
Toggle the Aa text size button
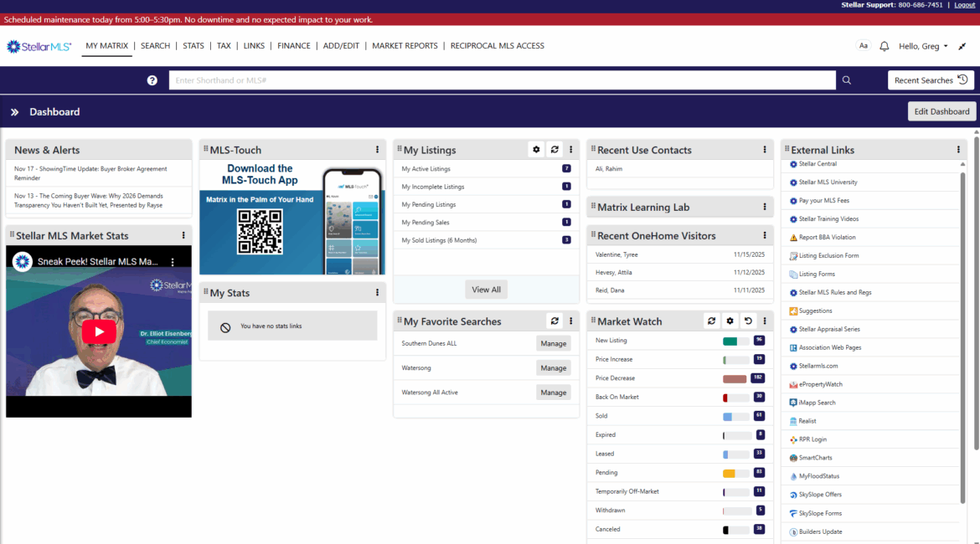[864, 46]
